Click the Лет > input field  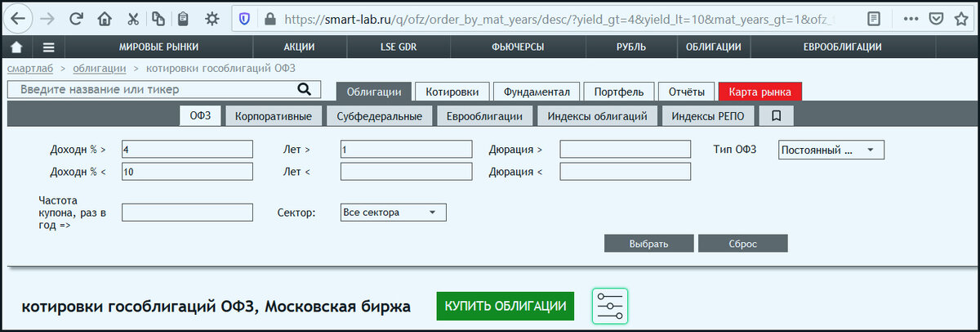point(407,149)
